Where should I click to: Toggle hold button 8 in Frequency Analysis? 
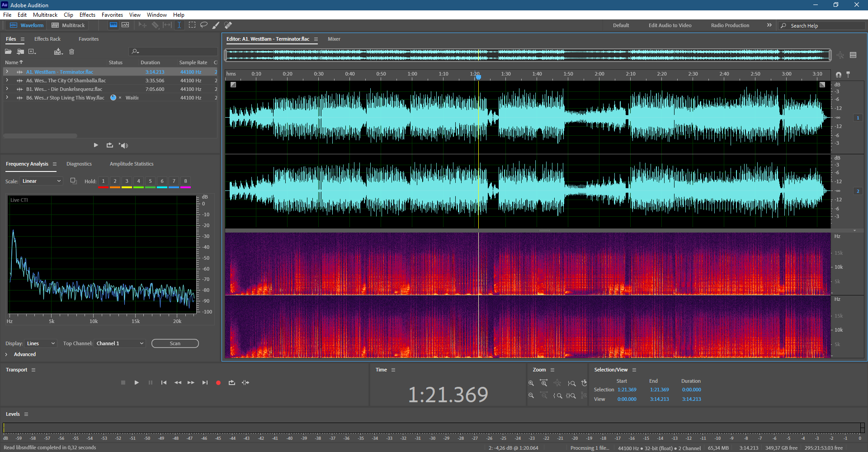[185, 181]
